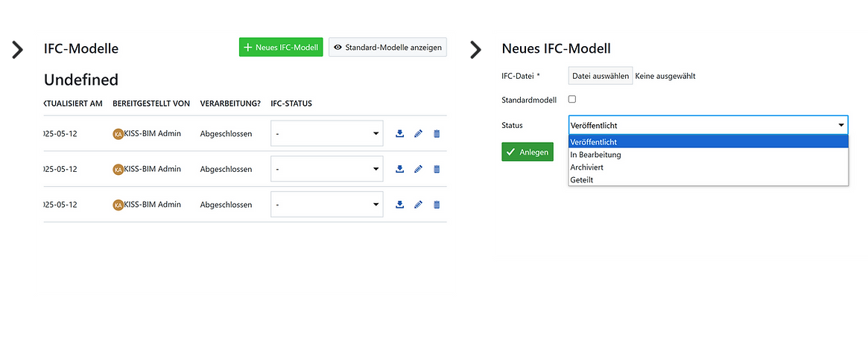
Task: Open the Status combo box showing Veröffentlicht
Action: coord(708,125)
